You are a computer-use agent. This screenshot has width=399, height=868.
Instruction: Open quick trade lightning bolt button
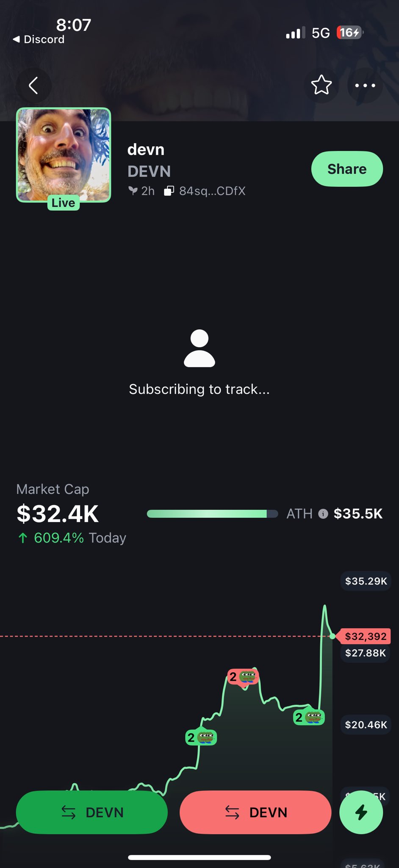(x=361, y=812)
